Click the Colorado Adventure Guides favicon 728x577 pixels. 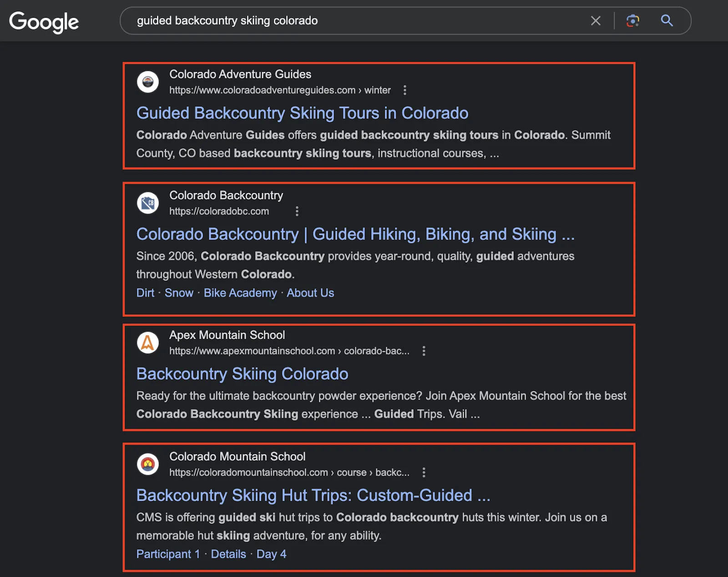[x=147, y=82]
